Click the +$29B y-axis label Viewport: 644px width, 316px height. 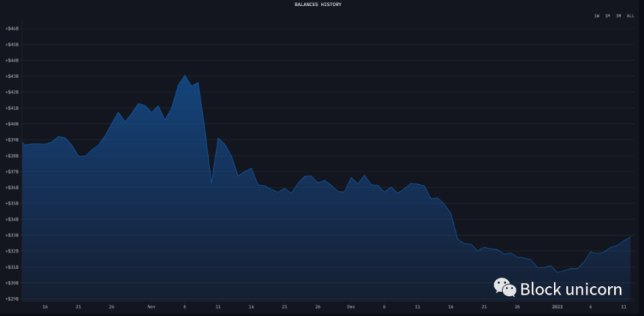12,299
